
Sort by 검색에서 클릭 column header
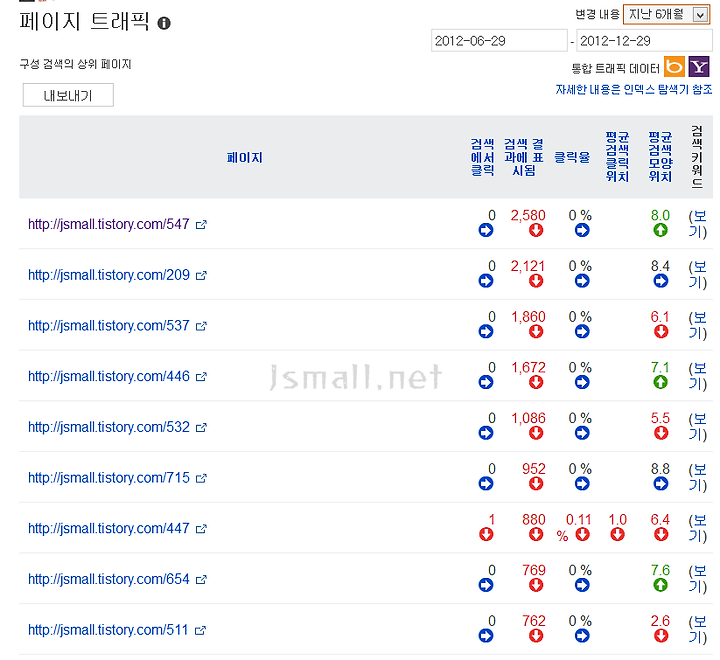(x=483, y=158)
